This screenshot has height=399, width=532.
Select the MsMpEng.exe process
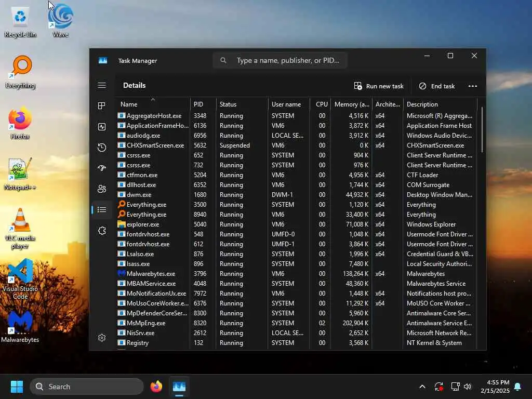click(x=297, y=323)
